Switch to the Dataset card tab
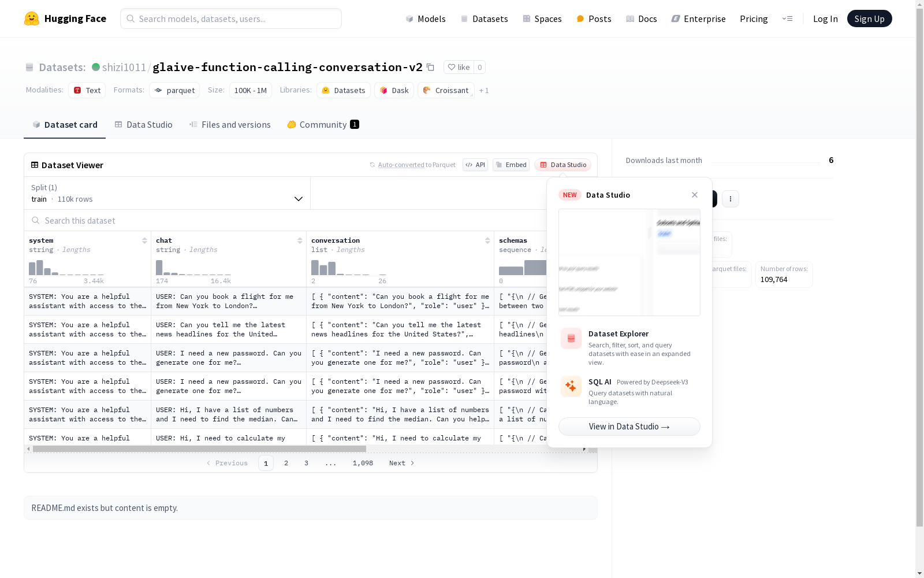This screenshot has width=924, height=578. (x=65, y=125)
